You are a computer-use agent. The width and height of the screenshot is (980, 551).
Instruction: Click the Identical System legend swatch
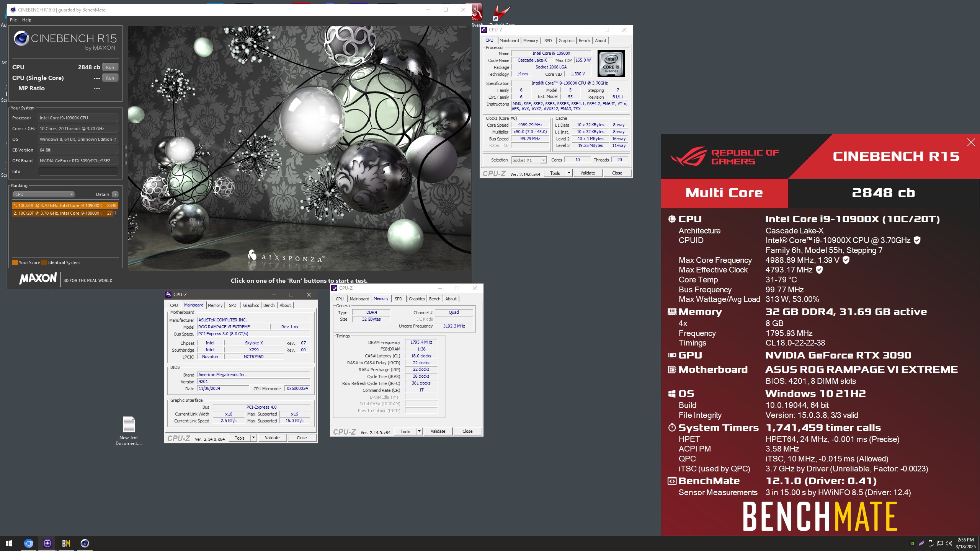[44, 262]
